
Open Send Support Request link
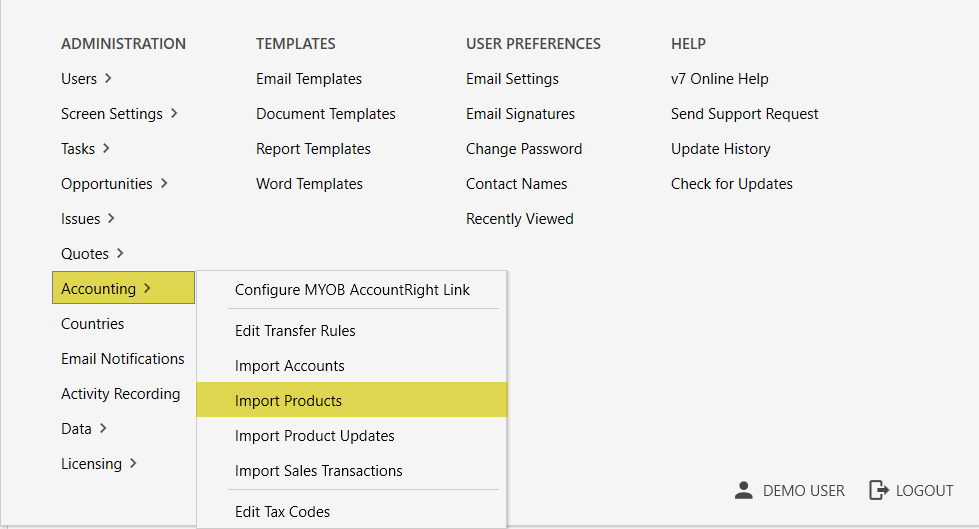pos(744,114)
